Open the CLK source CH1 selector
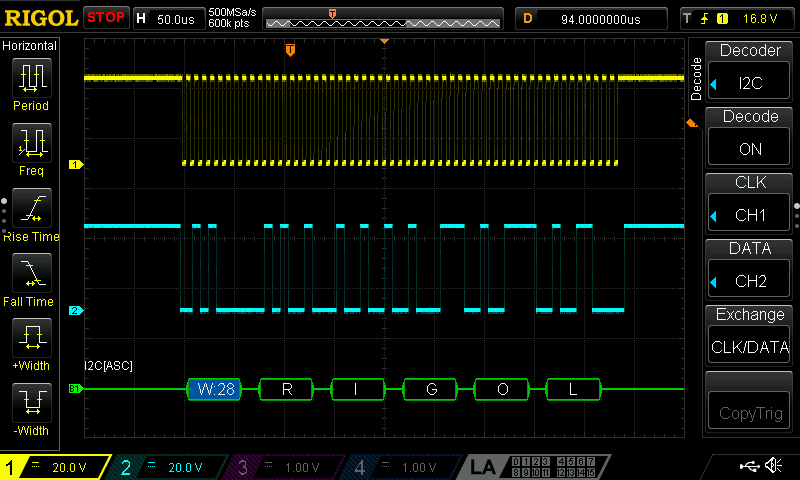Viewport: 800px width, 480px height. coord(749,203)
